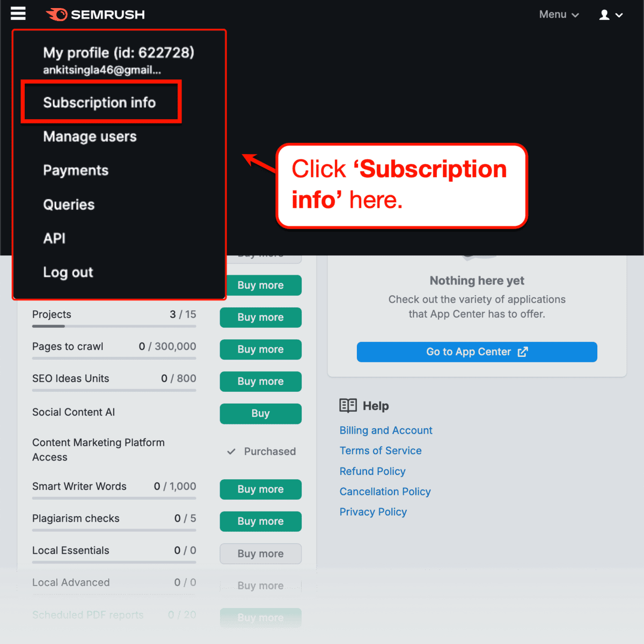The height and width of the screenshot is (644, 644).
Task: Click the external-link icon on Go to App Center
Action: (523, 352)
